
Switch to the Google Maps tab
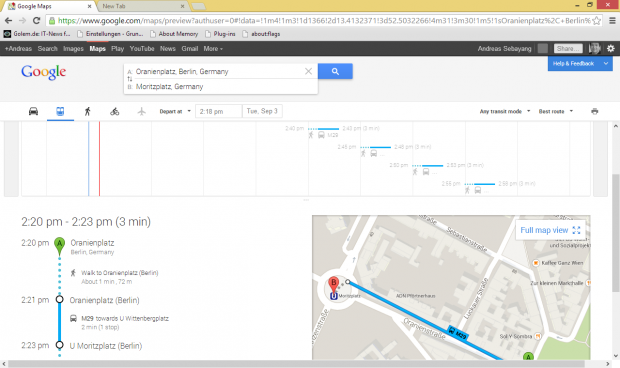click(49, 6)
